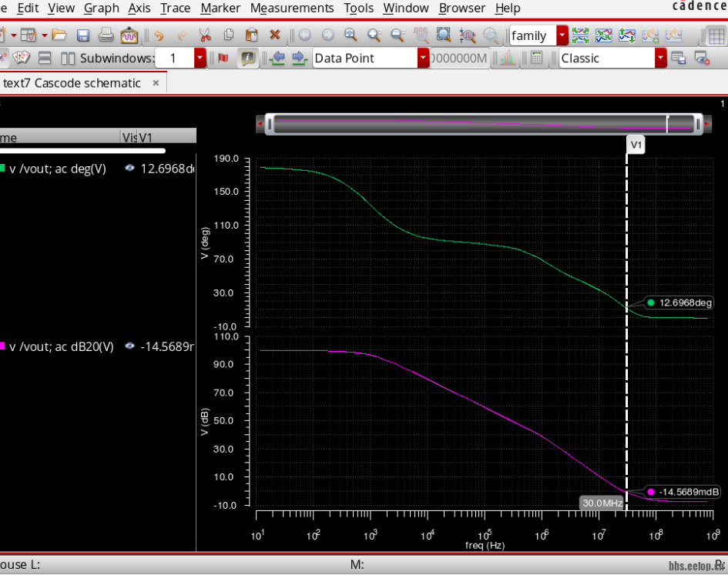
Task: Open the Browser menu
Action: [461, 8]
